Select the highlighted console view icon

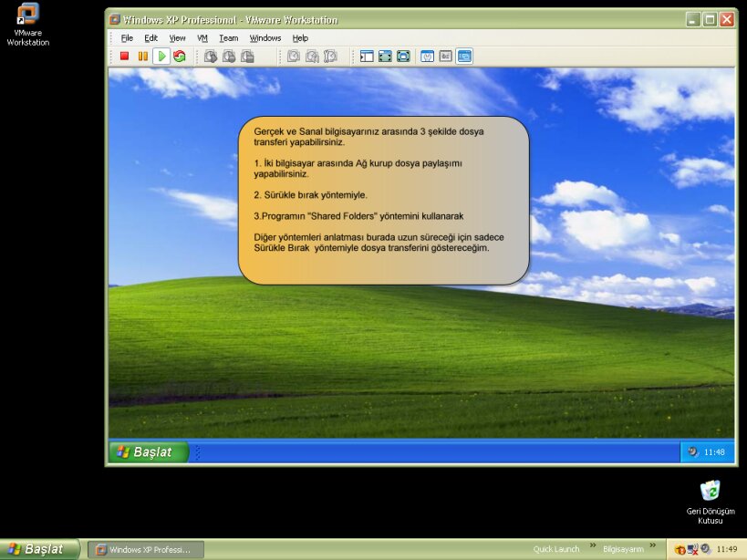(x=464, y=57)
